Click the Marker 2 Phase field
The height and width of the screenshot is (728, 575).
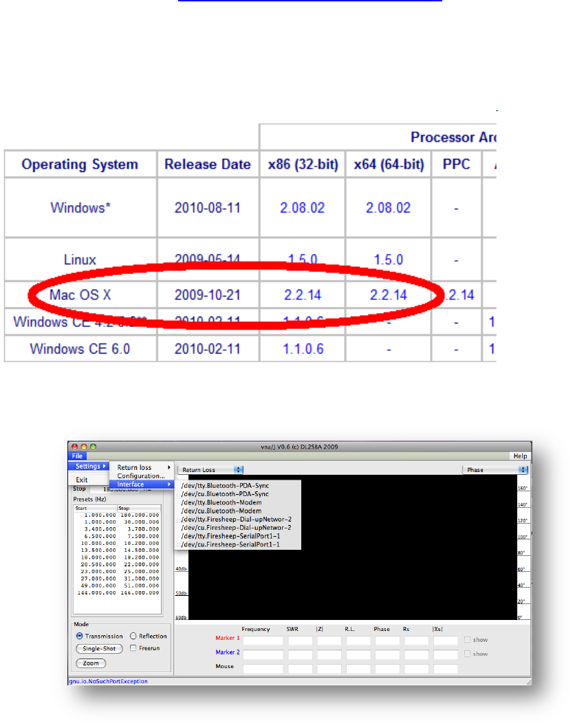click(387, 654)
